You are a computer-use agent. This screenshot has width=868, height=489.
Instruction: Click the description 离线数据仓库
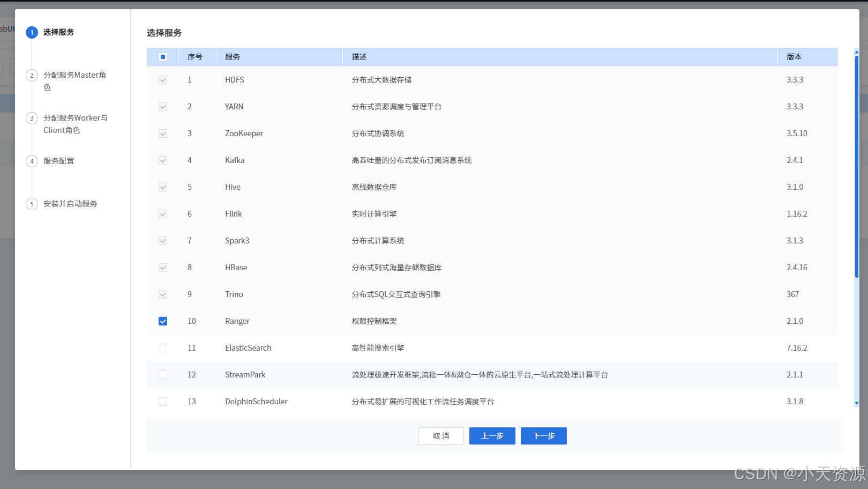tap(374, 187)
